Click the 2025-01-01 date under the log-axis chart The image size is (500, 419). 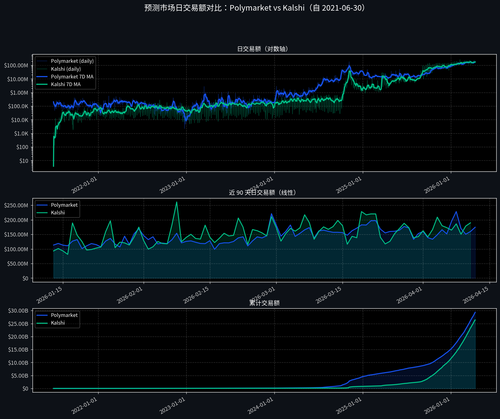[x=349, y=185]
